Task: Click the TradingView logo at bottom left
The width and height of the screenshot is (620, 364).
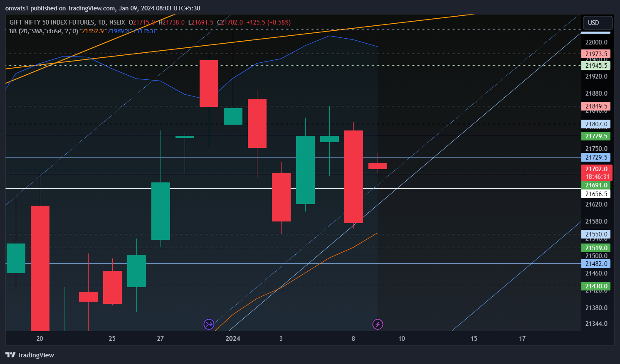Action: pyautogui.click(x=30, y=355)
